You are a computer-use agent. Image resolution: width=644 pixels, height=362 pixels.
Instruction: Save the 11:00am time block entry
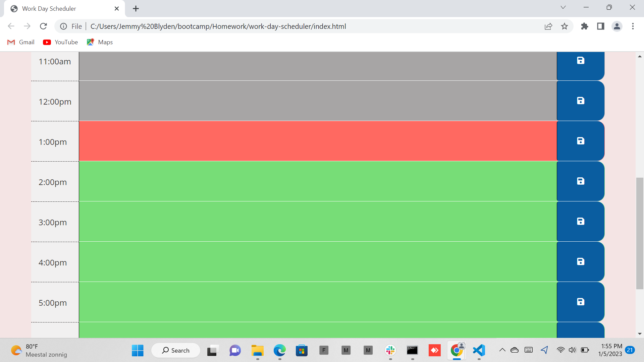[x=580, y=61]
